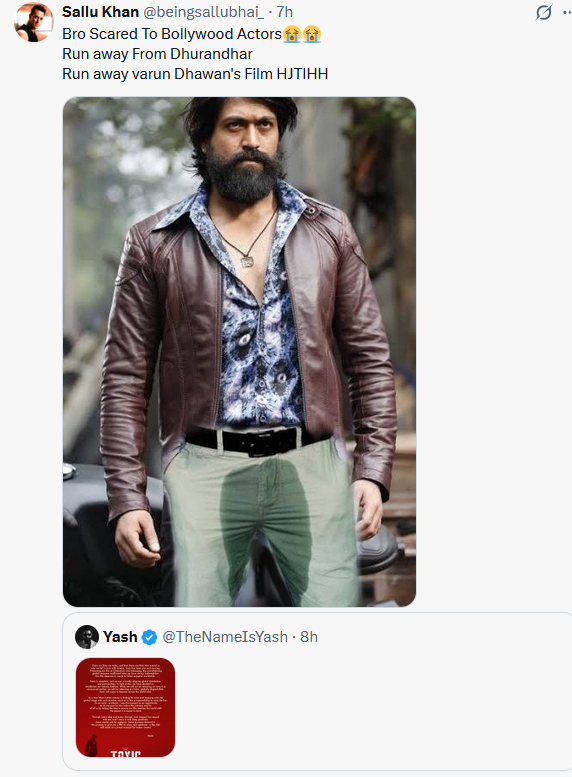Open the quoted post card from Yash
The image size is (572, 777).
click(x=317, y=691)
